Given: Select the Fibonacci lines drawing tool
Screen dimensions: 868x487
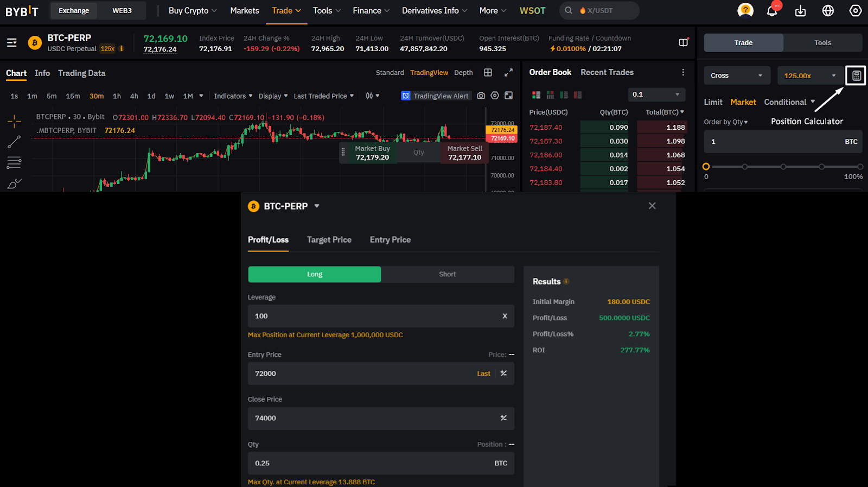Looking at the screenshot, I should coord(14,162).
